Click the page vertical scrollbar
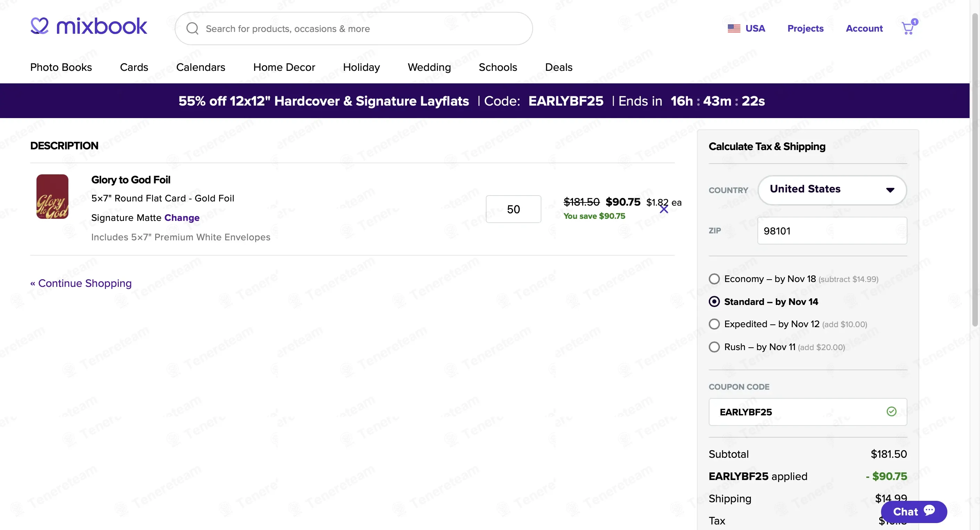Screen dimensions: 980x530 (x=975, y=169)
